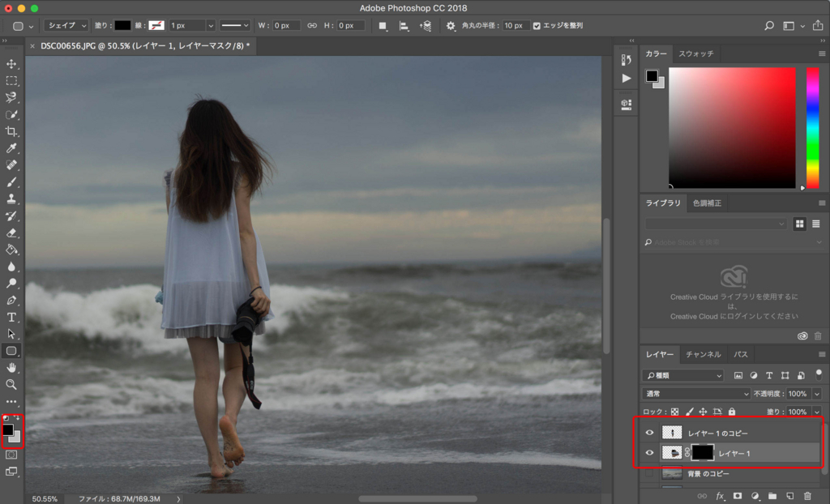Switch to the スウォッチ tab
830x504 pixels.
pos(695,53)
